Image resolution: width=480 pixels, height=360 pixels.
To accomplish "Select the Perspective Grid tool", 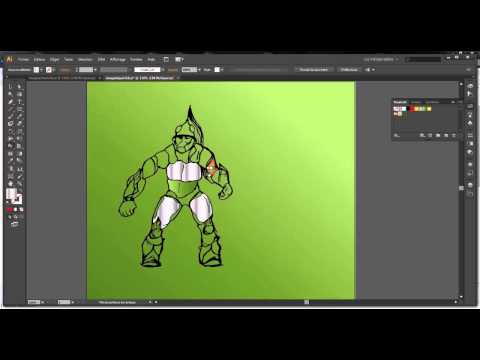I will coord(20,146).
